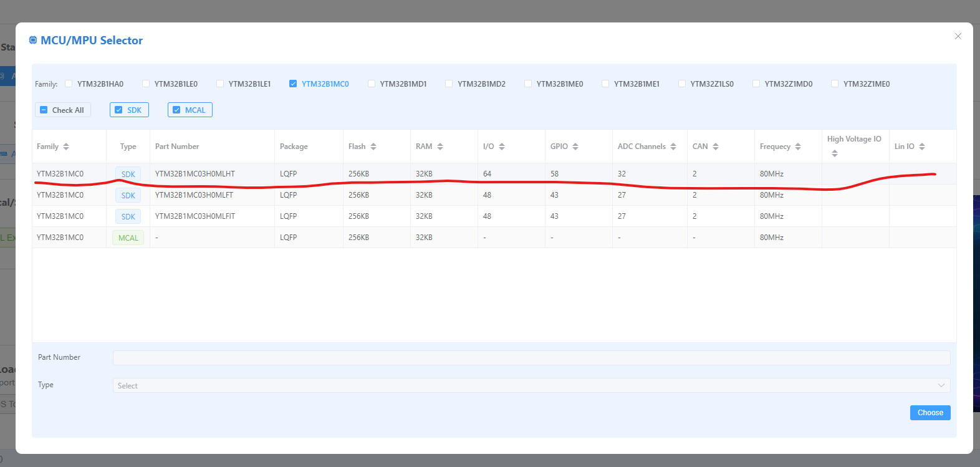980x467 pixels.
Task: Close the MCU/MPU Selector dialog
Action: point(958,36)
